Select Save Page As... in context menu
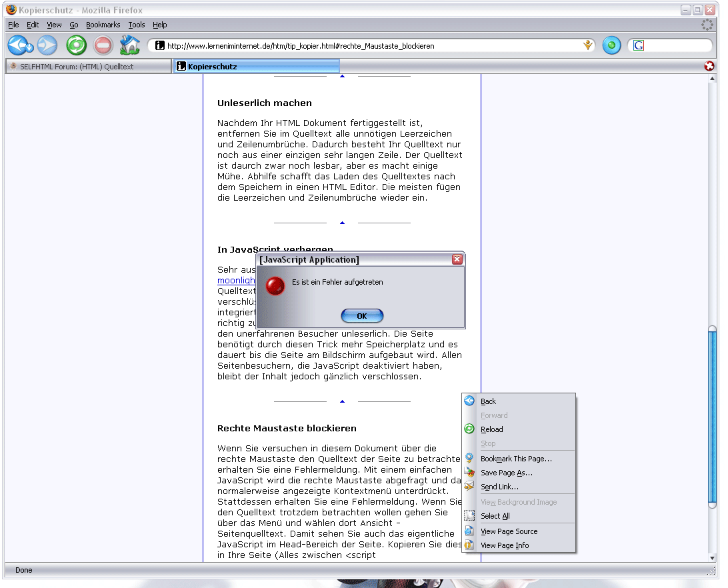 [x=506, y=473]
